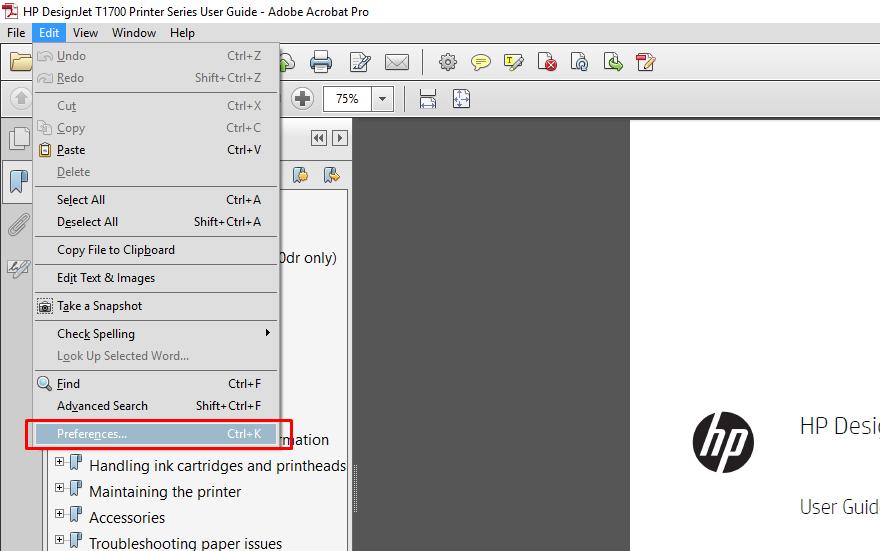The height and width of the screenshot is (551, 880).
Task: Expand Troubleshooting paper issues bookmark
Action: tap(59, 539)
